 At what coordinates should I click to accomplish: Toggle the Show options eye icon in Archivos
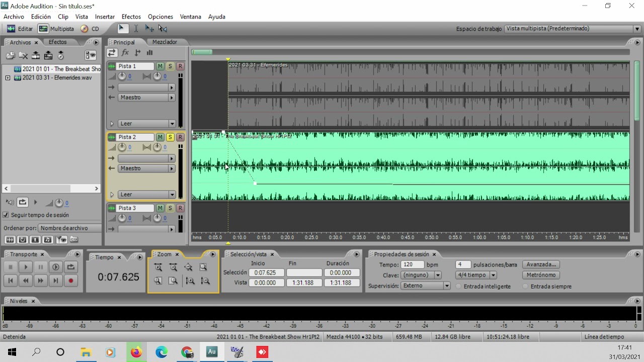coord(91,55)
